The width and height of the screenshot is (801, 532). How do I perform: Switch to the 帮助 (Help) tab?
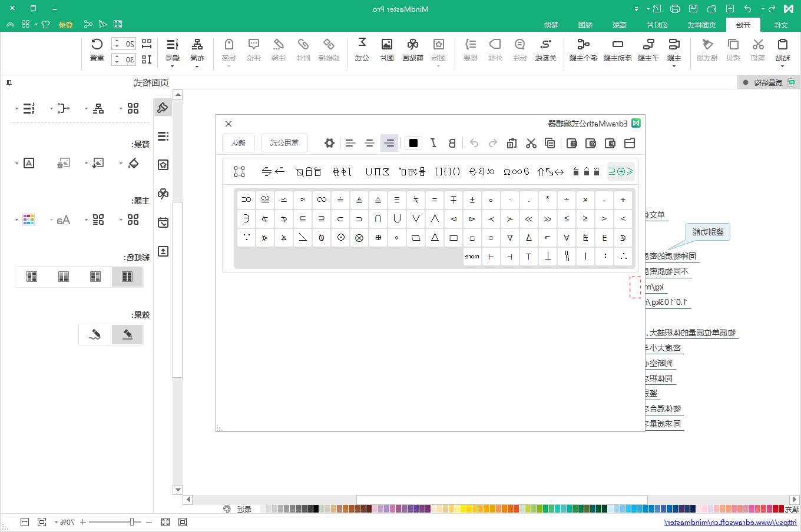[551, 25]
